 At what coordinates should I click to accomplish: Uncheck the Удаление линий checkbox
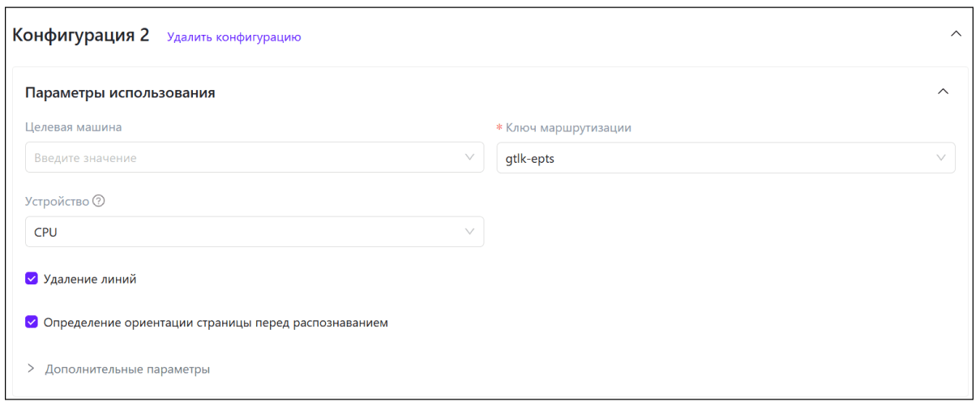(x=32, y=279)
